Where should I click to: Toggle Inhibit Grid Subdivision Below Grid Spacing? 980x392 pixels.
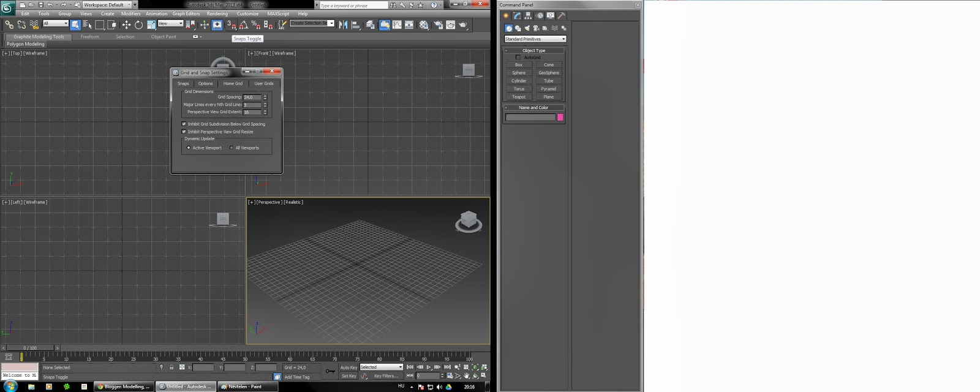click(x=184, y=124)
